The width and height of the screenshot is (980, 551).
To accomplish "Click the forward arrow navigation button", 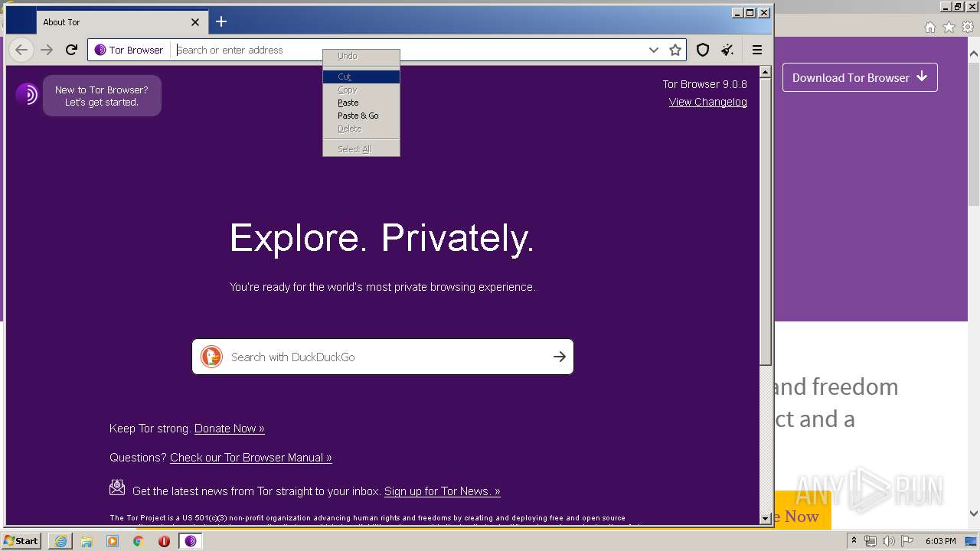I will coord(47,50).
